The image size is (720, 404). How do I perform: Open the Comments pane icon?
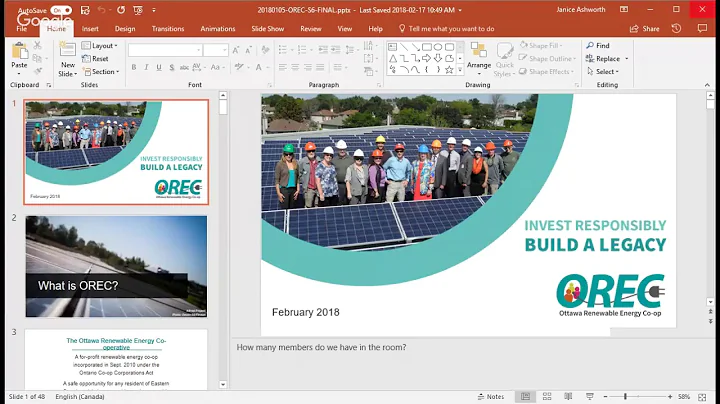(702, 28)
